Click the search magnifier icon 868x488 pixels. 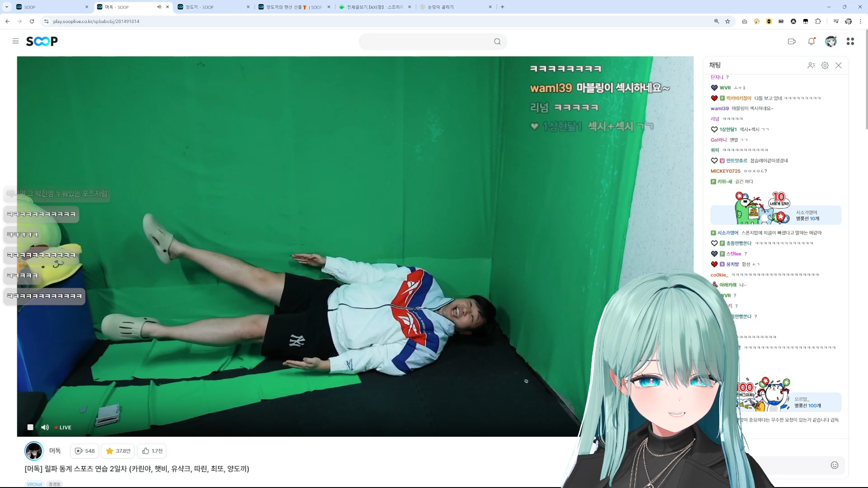[497, 42]
